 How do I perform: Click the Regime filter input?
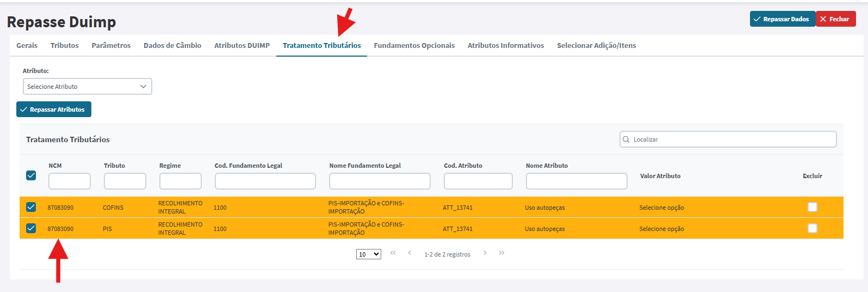(x=181, y=181)
